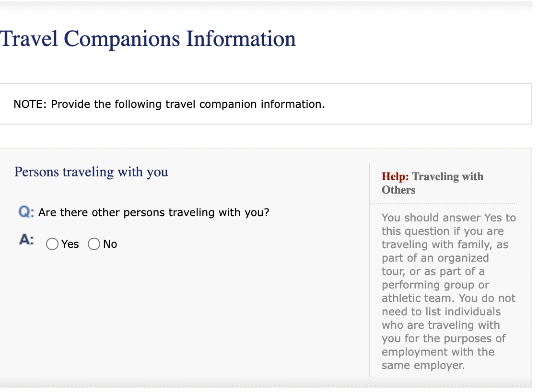Select the Yes radio button
The width and height of the screenshot is (538, 392).
52,244
